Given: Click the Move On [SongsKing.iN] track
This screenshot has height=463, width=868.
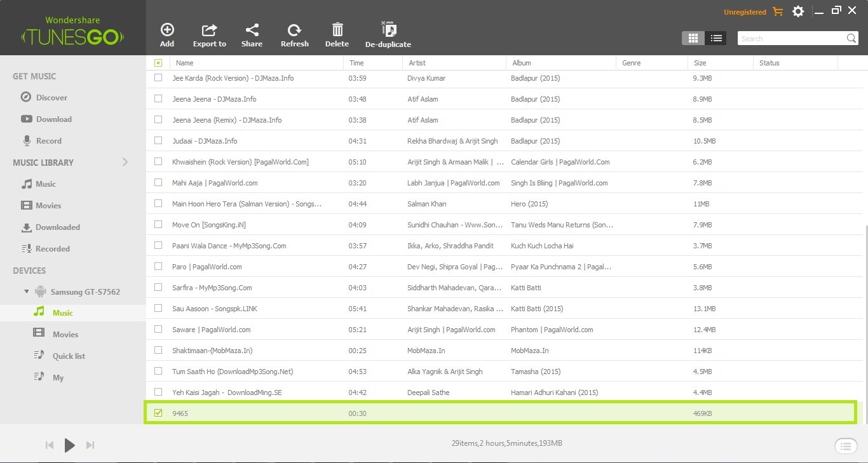Looking at the screenshot, I should tap(209, 225).
